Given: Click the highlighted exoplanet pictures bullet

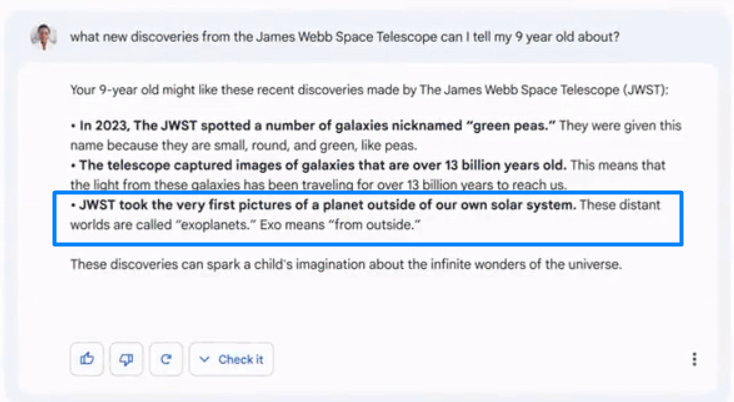Looking at the screenshot, I should (x=368, y=215).
